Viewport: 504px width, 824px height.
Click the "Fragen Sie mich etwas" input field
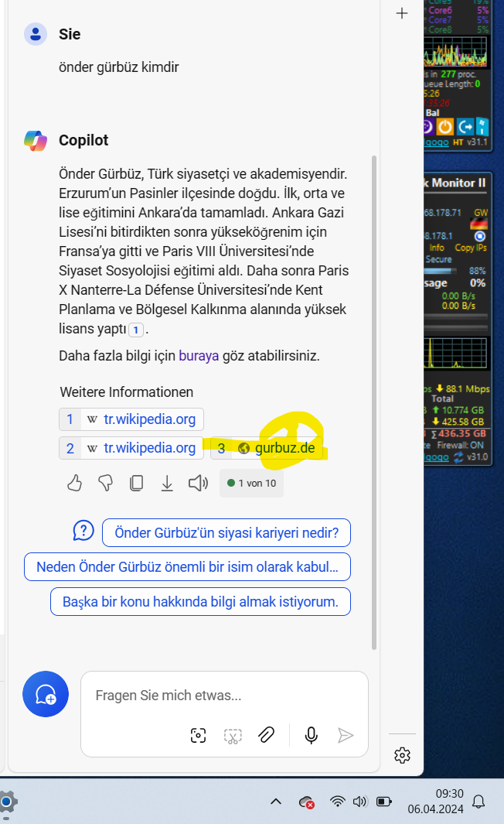click(224, 695)
